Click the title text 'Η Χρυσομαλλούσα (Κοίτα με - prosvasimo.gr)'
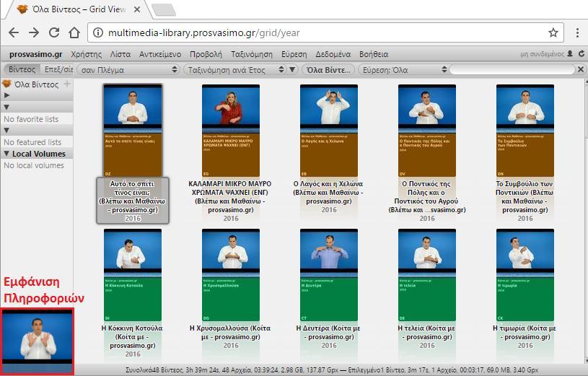 [230, 333]
